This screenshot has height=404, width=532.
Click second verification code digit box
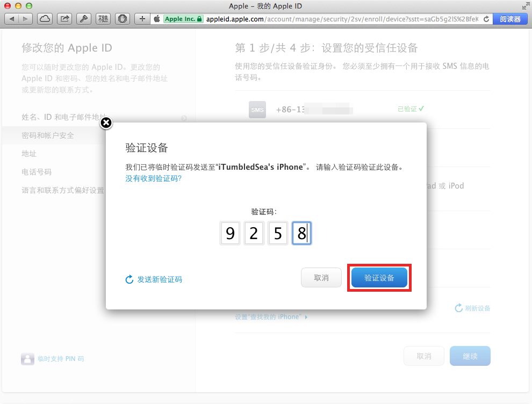pyautogui.click(x=254, y=233)
